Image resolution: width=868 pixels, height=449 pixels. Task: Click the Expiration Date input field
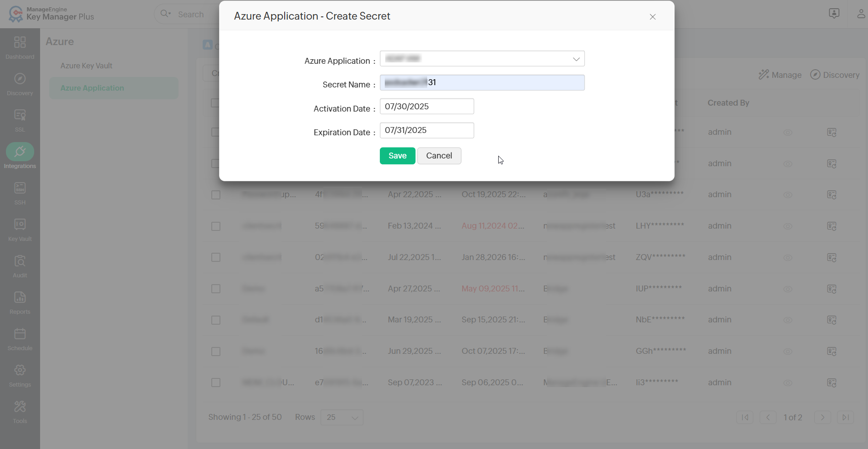[x=426, y=130]
